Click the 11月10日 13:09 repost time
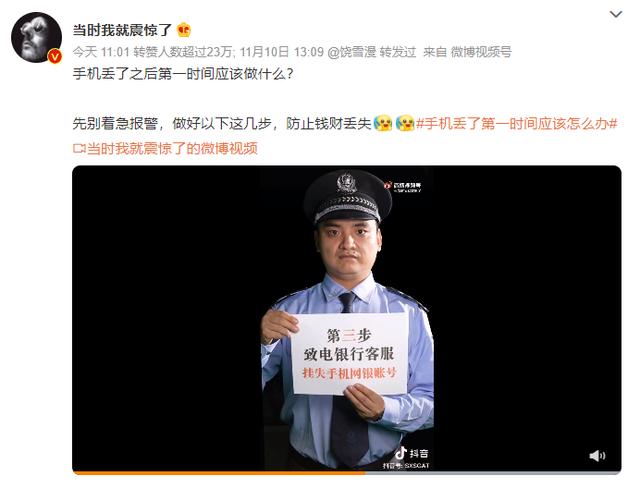This screenshot has height=488, width=640. pos(282,52)
